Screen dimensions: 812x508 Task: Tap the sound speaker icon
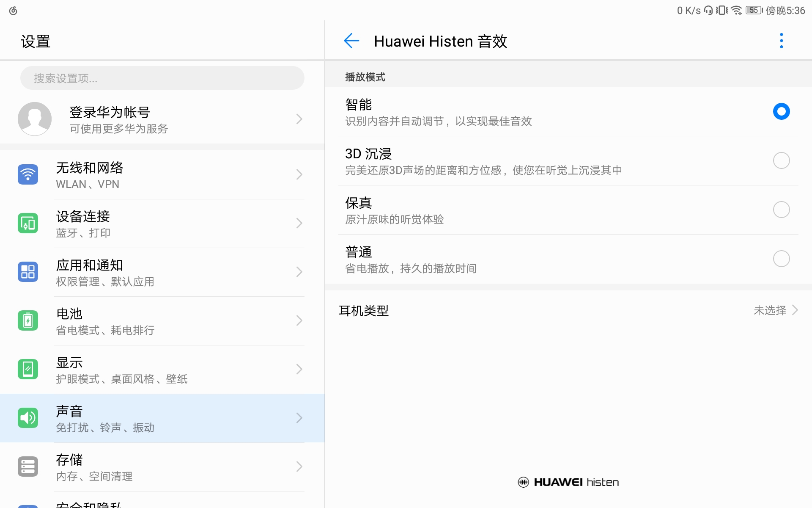28,418
